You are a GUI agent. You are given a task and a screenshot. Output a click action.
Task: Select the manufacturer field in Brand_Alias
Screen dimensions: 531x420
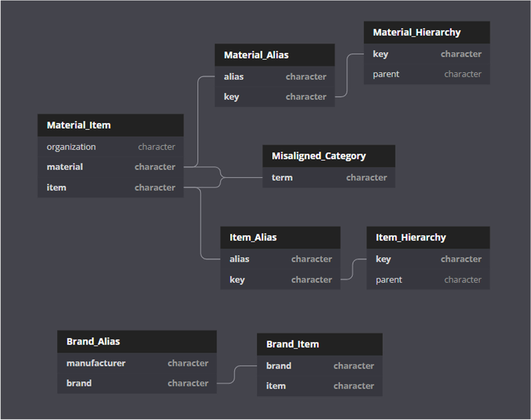[137, 363]
